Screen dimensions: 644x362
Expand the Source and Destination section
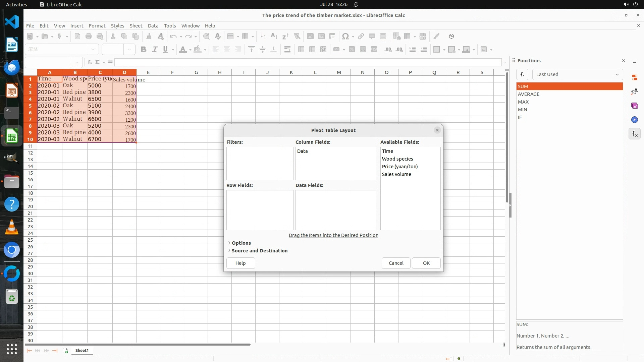[259, 251]
